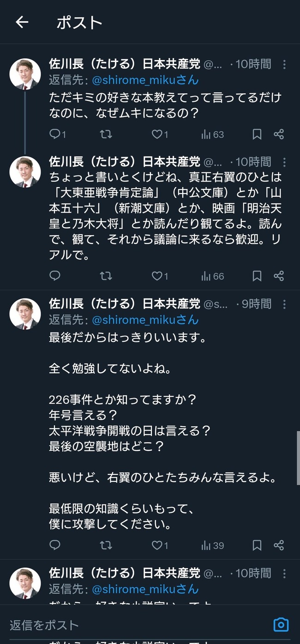Viewport: 300px width, 644px height.
Task: Open more options on 大東亜戦争肯定論 post
Action: [284, 162]
